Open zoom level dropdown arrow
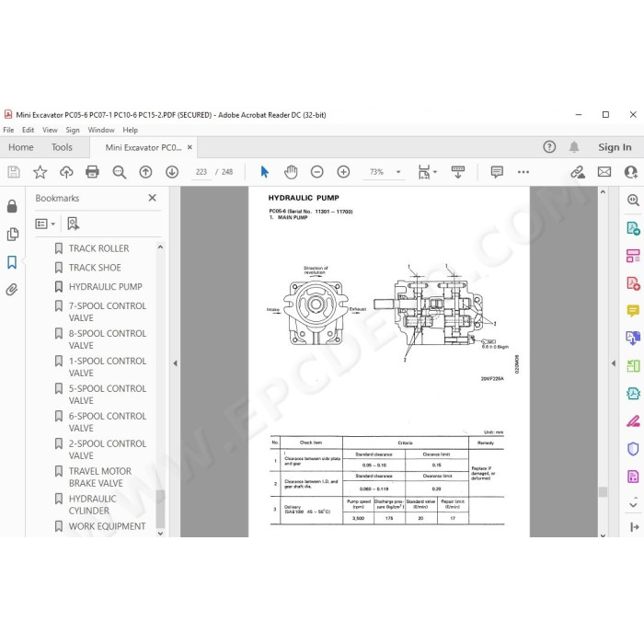The height and width of the screenshot is (644, 644). 398,172
